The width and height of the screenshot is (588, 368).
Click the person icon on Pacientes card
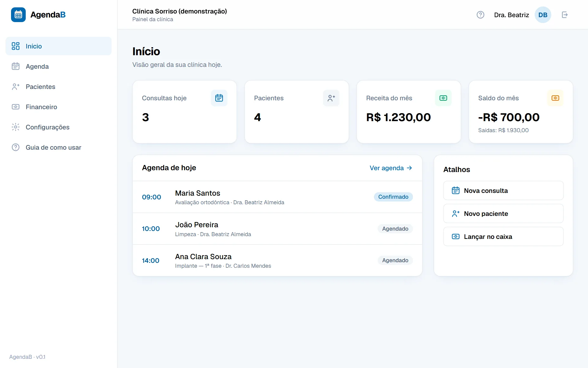[x=331, y=98]
